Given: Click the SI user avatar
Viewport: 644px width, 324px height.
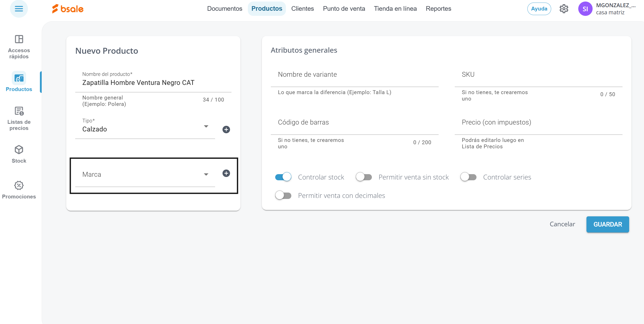Looking at the screenshot, I should coord(585,9).
